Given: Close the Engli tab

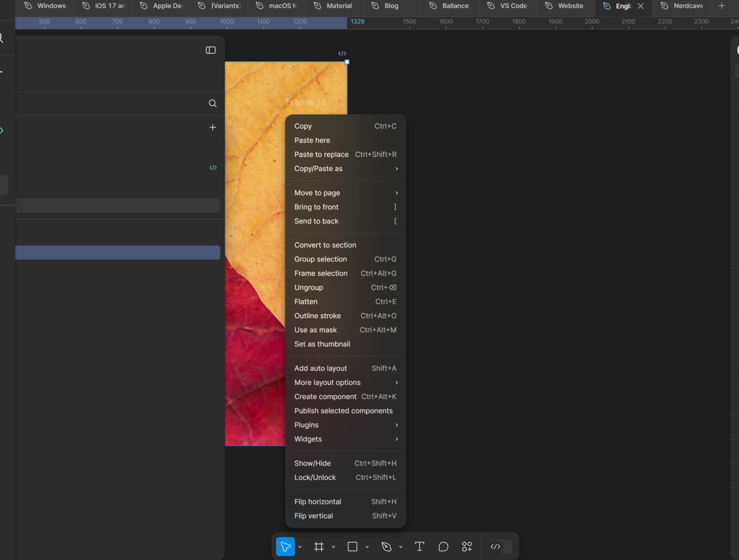Looking at the screenshot, I should click(641, 6).
